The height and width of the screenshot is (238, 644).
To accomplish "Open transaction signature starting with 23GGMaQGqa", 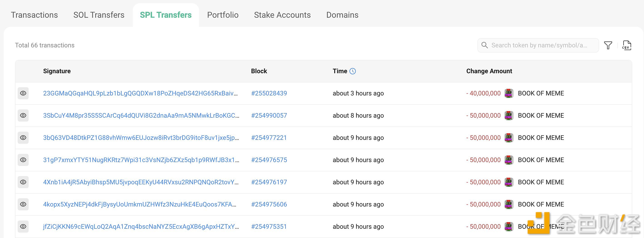I will click(x=140, y=93).
